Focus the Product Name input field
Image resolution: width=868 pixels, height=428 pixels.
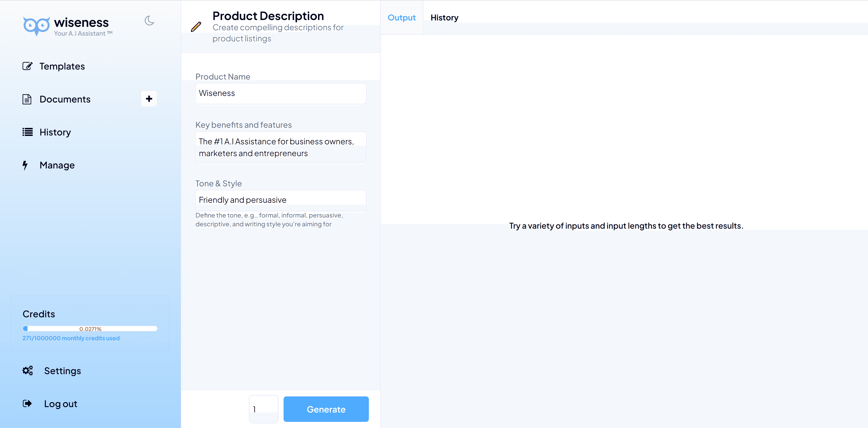[x=280, y=93]
